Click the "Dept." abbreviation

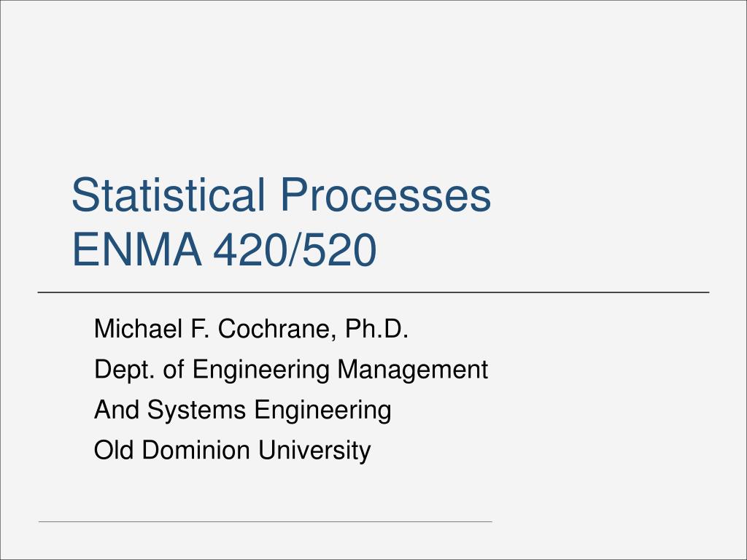tap(124, 370)
